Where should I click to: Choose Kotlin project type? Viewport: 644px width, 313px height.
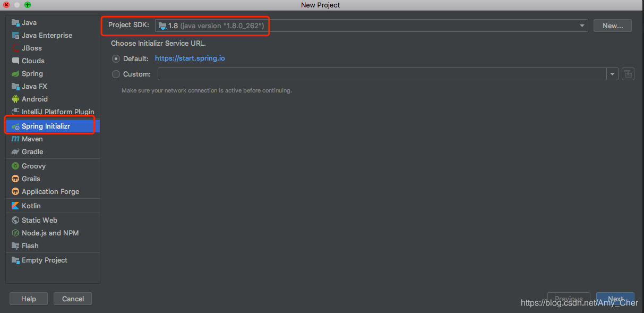point(53,206)
